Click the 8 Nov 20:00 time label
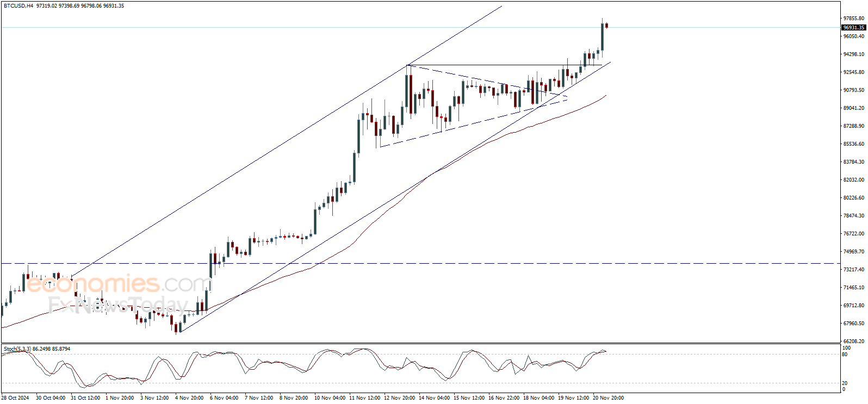The image size is (868, 404). (x=294, y=398)
